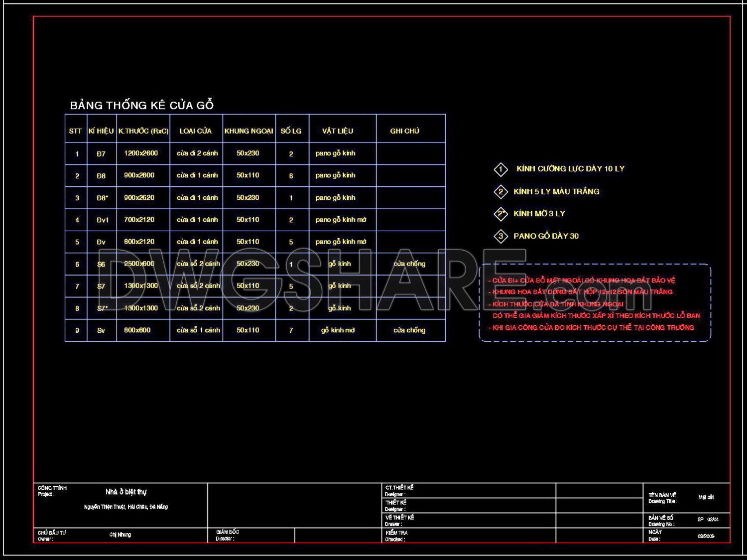Click the "S7*" symbol cell
This screenshot has width=747, height=560.
102,308
